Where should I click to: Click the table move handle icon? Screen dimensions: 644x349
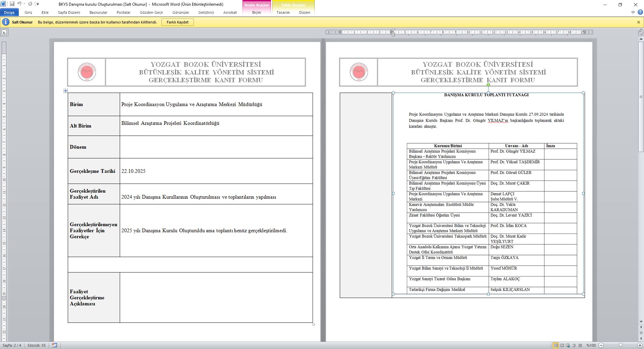click(x=65, y=91)
